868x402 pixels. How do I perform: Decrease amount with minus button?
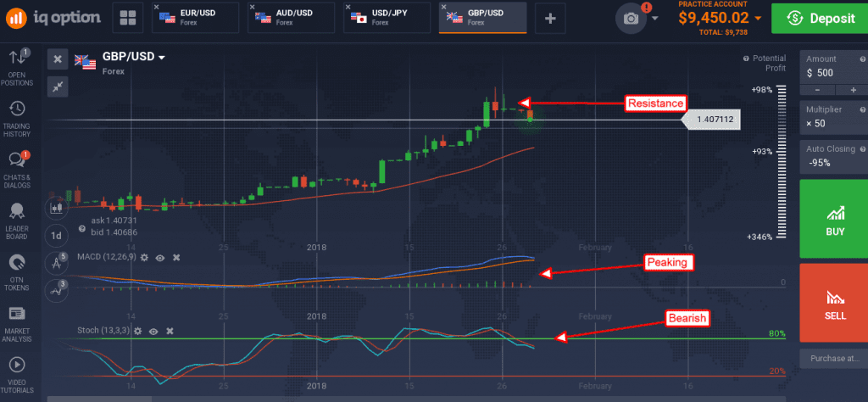coord(817,90)
